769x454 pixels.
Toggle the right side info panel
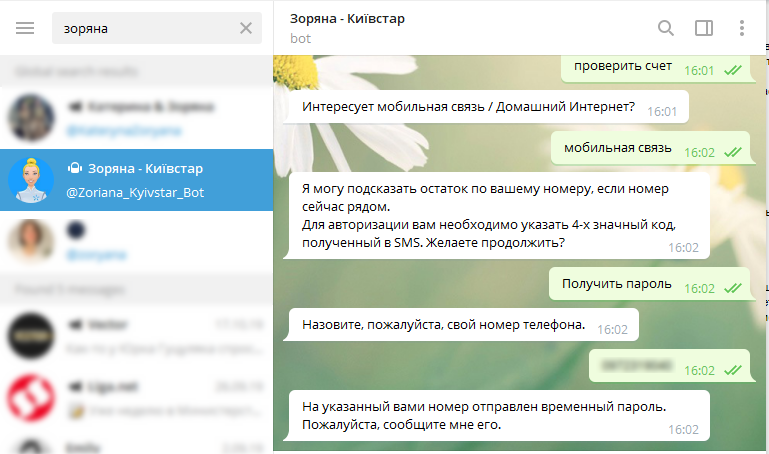click(703, 28)
